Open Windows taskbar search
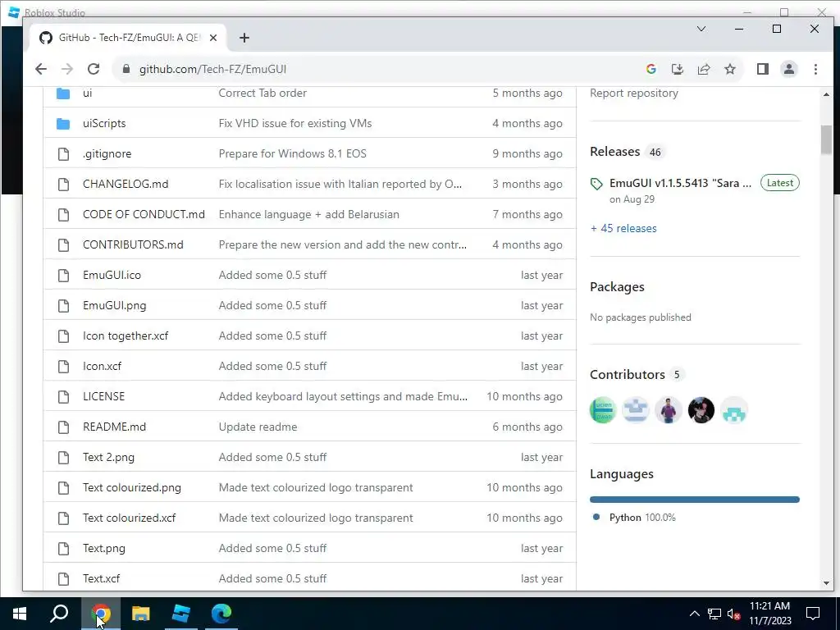Image resolution: width=840 pixels, height=630 pixels. point(59,614)
